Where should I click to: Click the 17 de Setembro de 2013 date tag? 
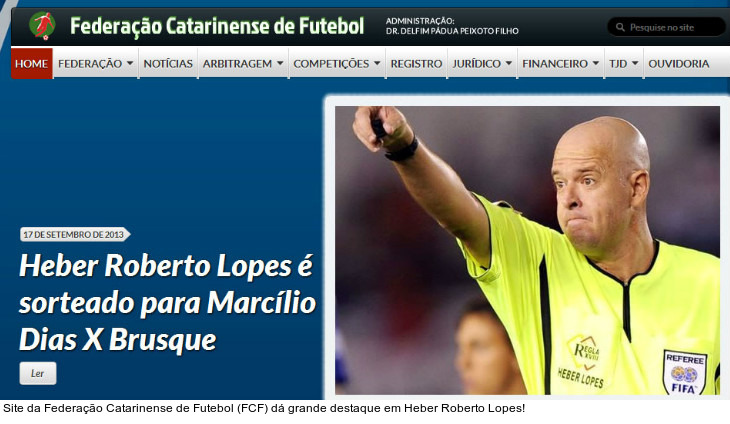(74, 235)
